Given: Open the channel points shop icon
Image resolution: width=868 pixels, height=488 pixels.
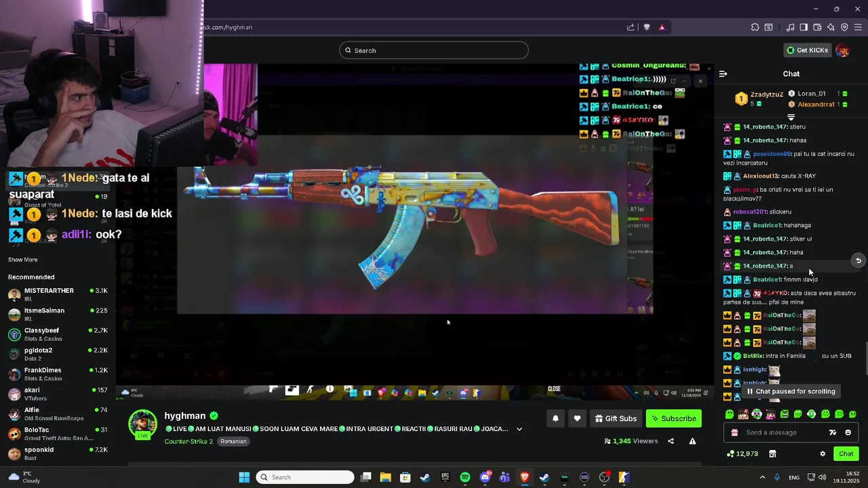Looking at the screenshot, I should [772, 453].
